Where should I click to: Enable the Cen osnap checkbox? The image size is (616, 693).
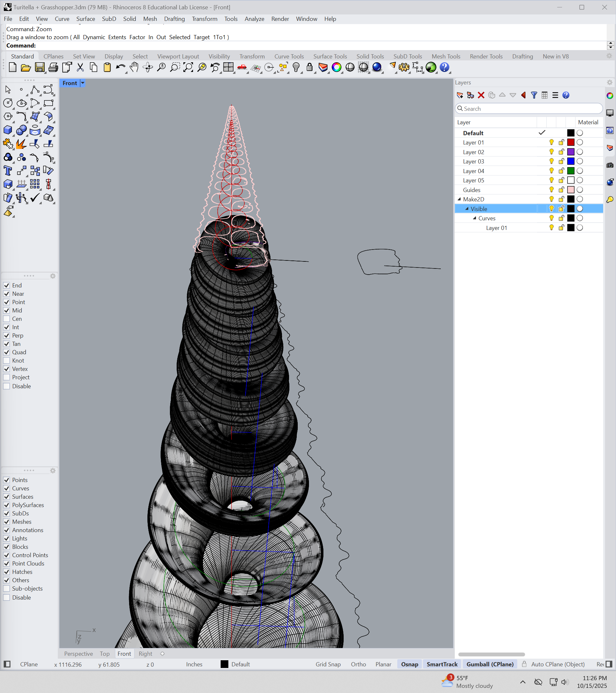7,319
